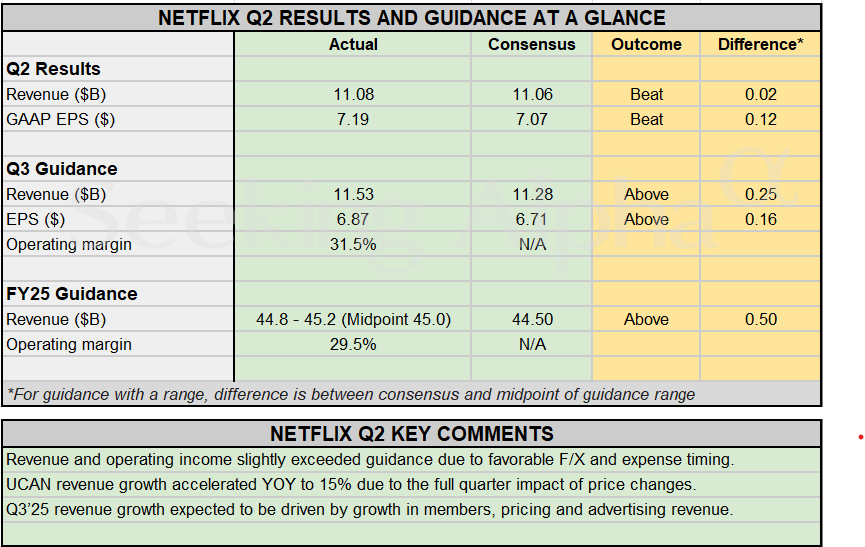Viewport: 865px width, 547px height.
Task: Click the Netflix Q2 Results title header
Action: point(411,18)
